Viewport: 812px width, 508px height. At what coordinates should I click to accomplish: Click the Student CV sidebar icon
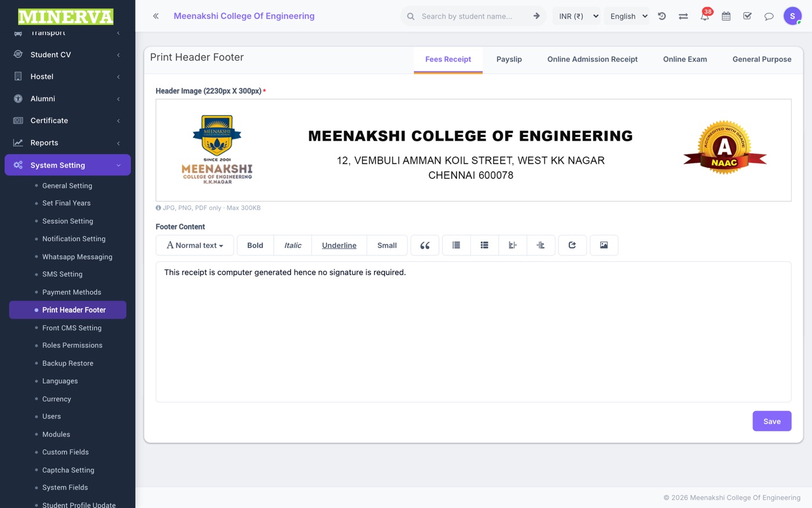pos(18,55)
